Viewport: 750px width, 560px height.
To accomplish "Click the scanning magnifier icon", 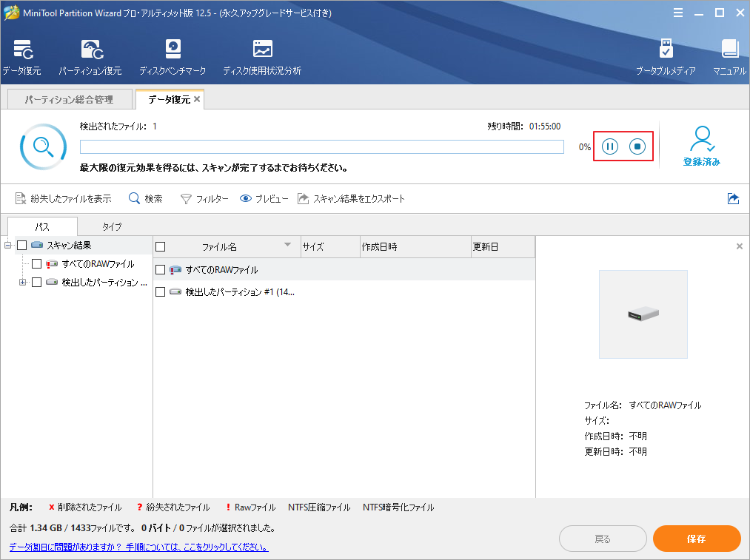I will [43, 146].
